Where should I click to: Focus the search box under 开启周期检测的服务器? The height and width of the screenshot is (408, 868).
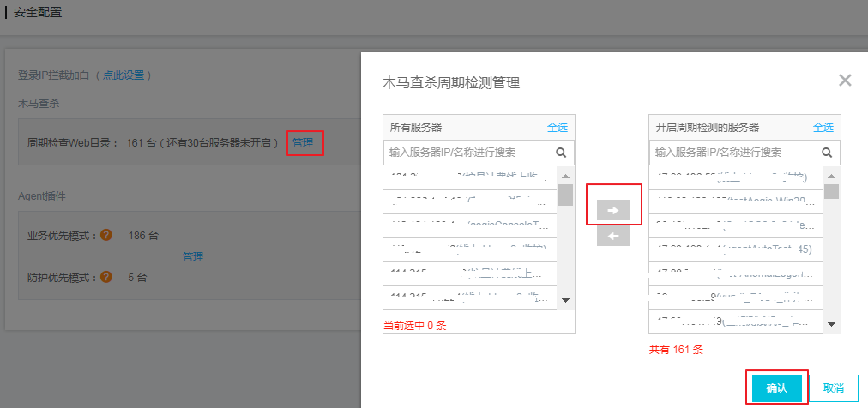coord(744,152)
